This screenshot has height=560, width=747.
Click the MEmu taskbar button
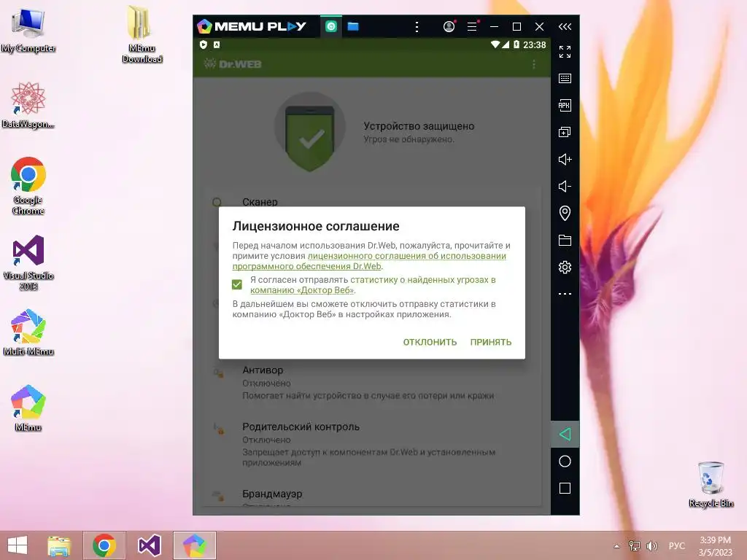point(194,545)
